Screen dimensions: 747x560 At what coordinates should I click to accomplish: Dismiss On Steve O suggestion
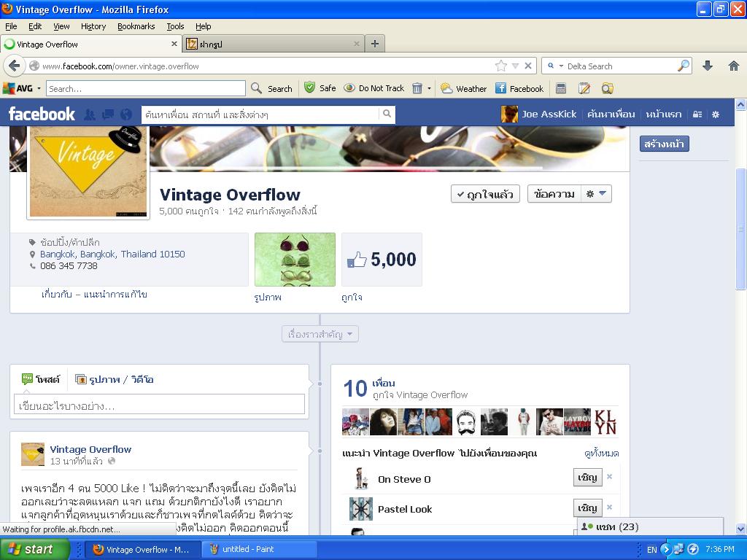coord(609,477)
